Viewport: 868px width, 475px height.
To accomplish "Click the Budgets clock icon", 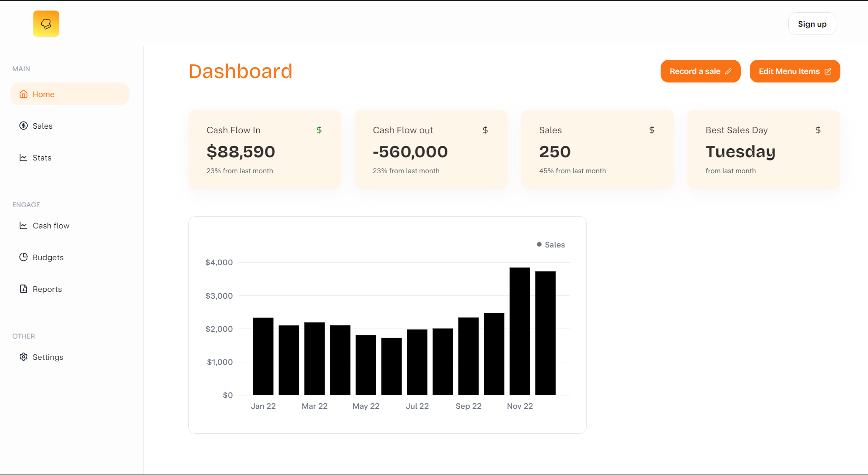I will 24,257.
